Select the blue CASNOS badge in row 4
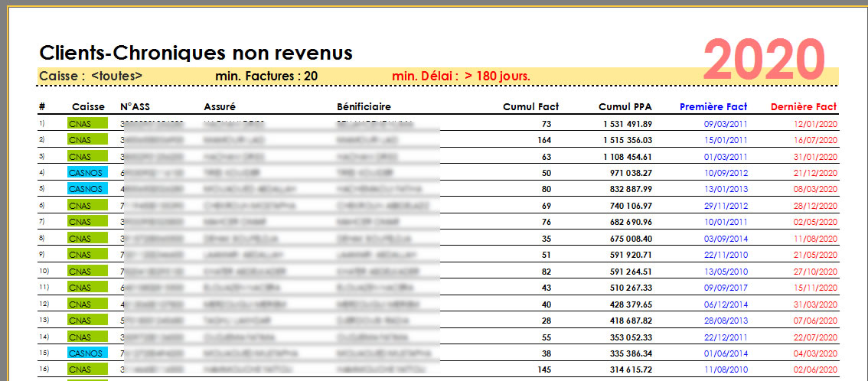868x381 pixels. coord(87,173)
